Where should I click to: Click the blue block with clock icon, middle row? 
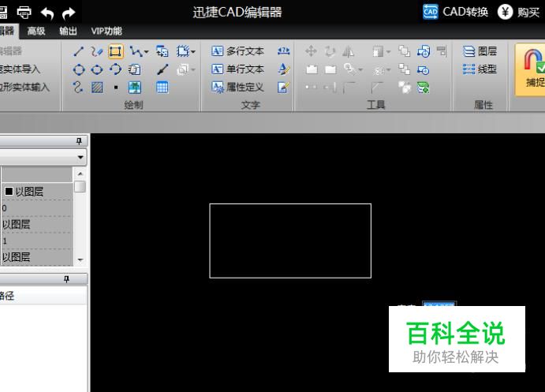click(423, 70)
